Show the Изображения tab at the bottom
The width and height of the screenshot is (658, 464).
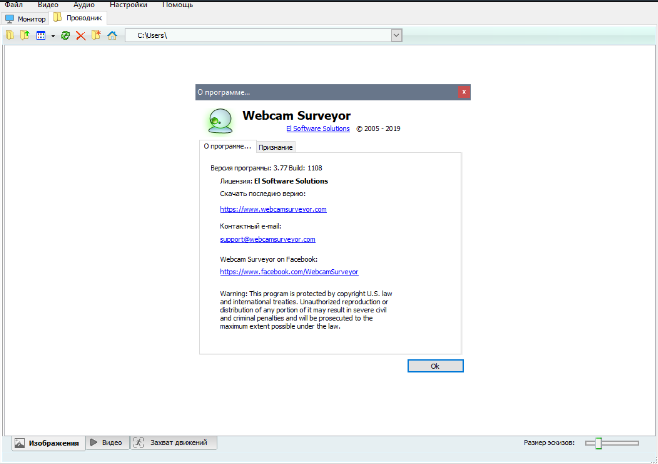coord(47,443)
